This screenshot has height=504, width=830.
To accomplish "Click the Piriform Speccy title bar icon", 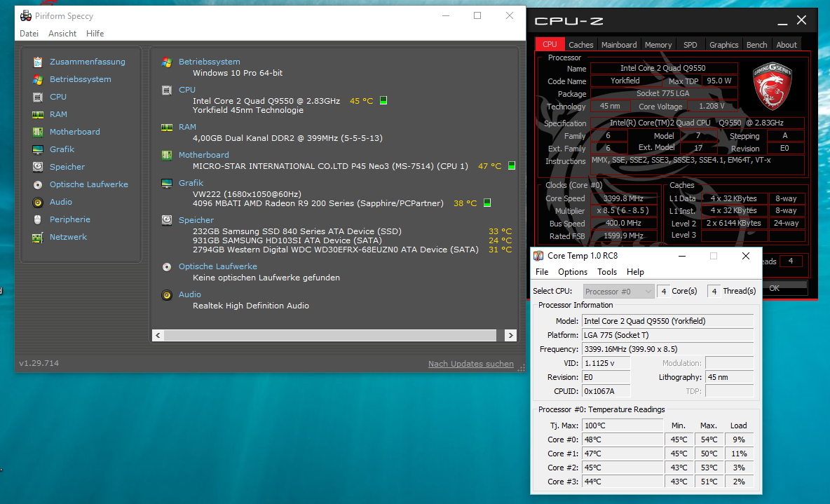I will pyautogui.click(x=25, y=16).
